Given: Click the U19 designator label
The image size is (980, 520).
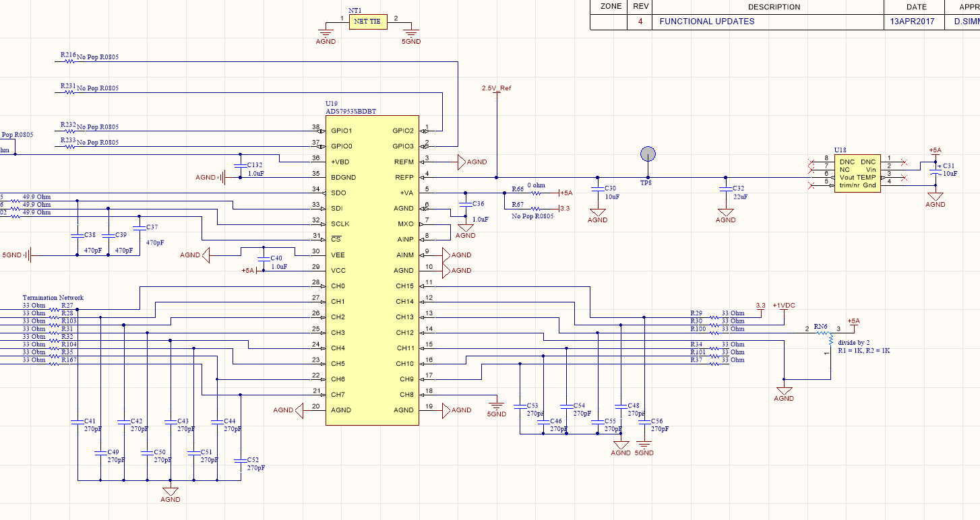Looking at the screenshot, I should [331, 104].
